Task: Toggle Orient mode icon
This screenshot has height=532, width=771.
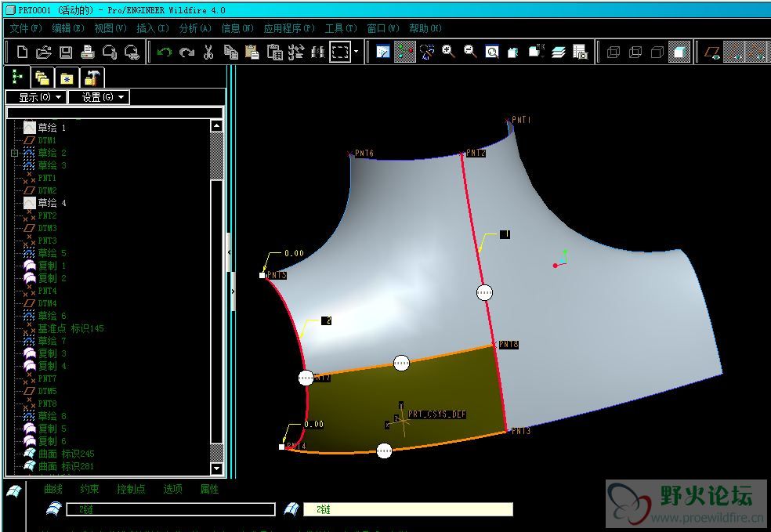Action: tap(427, 52)
